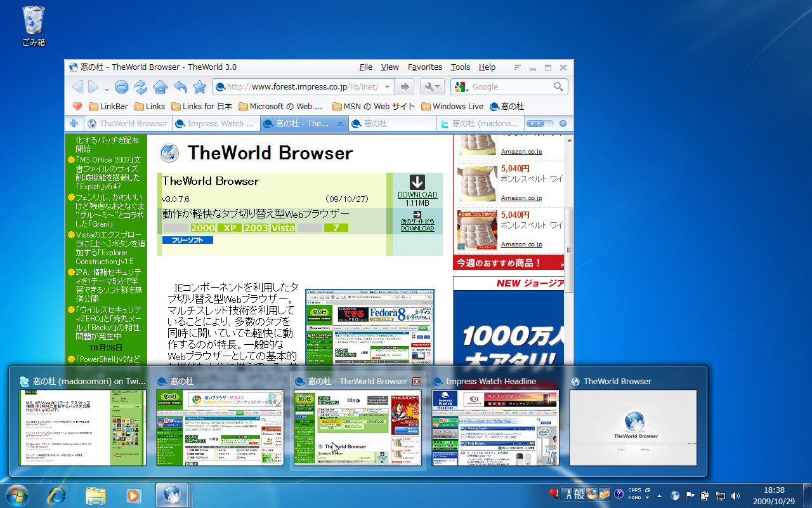The width and height of the screenshot is (812, 508).
Task: Toggle KANA lock on the language bar
Action: 634,498
